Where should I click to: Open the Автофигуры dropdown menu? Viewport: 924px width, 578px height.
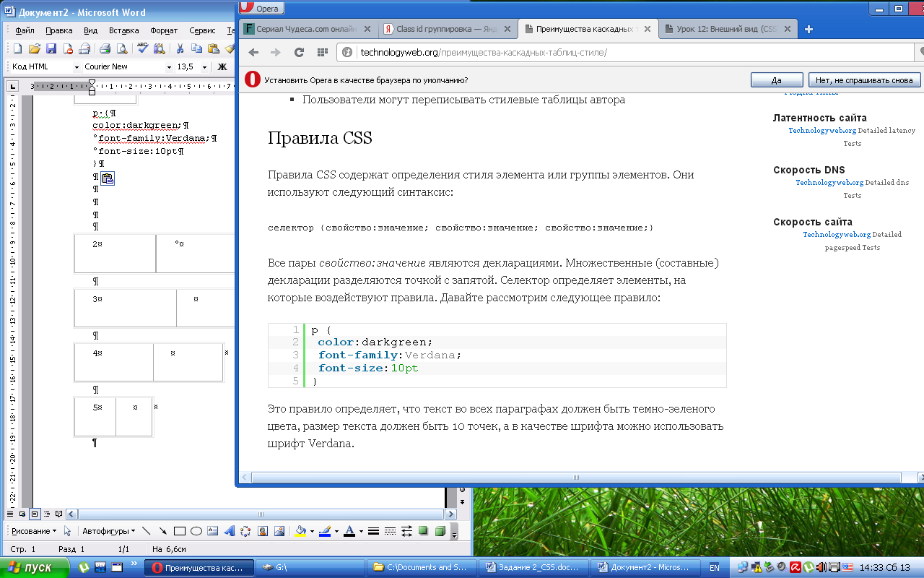(108, 531)
